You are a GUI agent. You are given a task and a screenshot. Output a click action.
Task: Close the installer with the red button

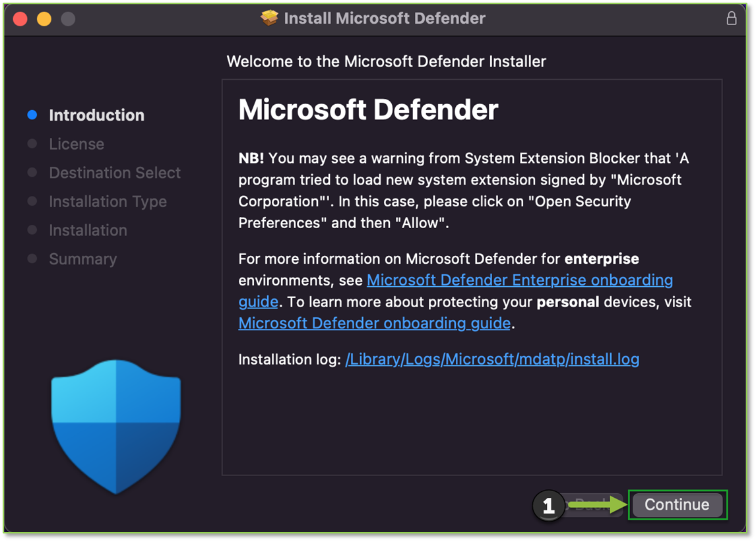(x=20, y=19)
